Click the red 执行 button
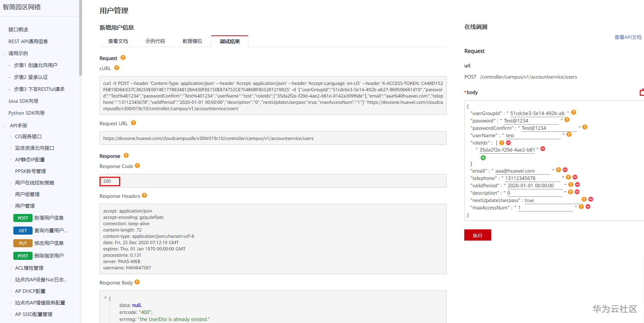The image size is (644, 323). click(x=478, y=235)
